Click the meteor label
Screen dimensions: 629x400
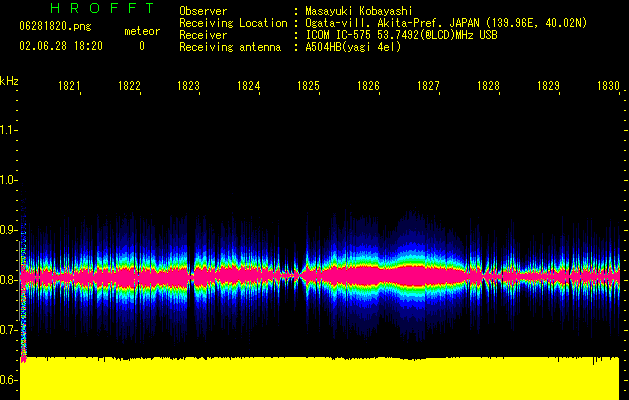142,31
